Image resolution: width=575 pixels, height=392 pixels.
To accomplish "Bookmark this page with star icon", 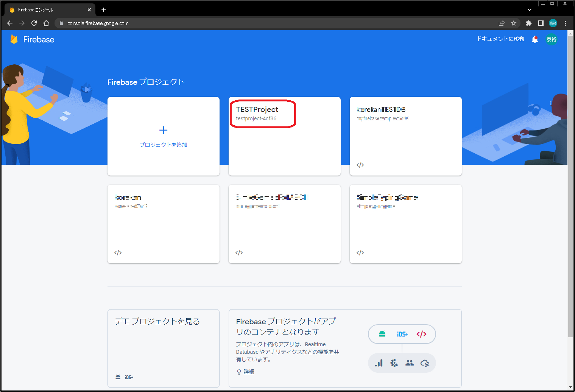I will 514,23.
